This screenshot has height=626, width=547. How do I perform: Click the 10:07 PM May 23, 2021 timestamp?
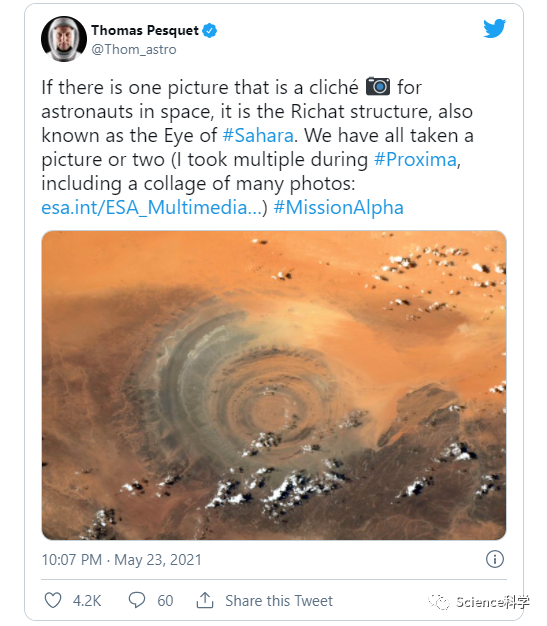[x=121, y=560]
